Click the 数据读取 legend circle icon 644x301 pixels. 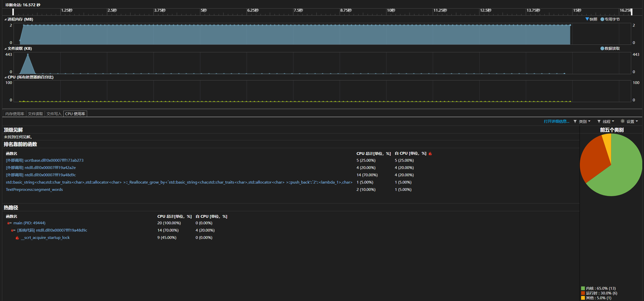tap(602, 48)
